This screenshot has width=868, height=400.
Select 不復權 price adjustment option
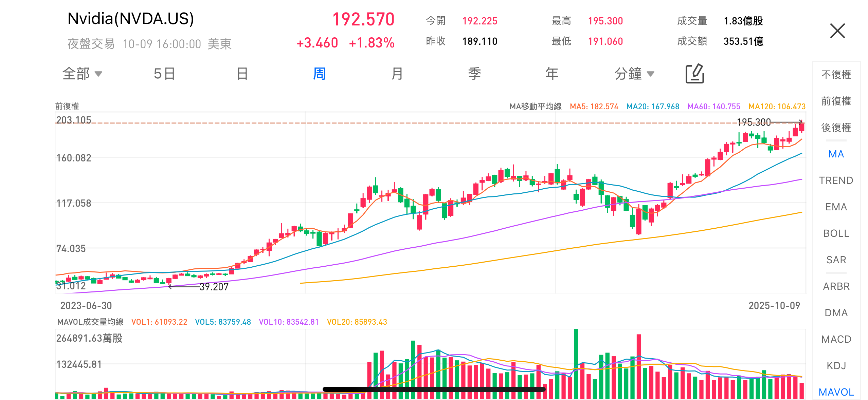pos(836,75)
